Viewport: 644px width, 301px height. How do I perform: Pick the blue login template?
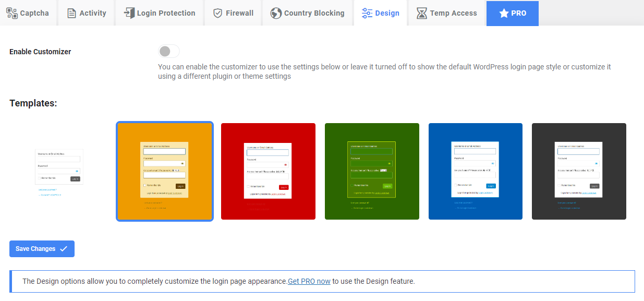point(476,172)
